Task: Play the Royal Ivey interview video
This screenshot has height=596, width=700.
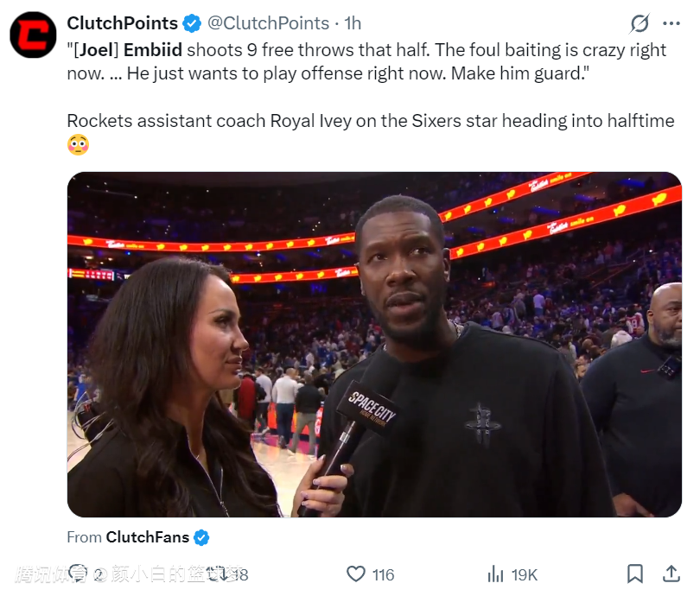Action: point(374,345)
